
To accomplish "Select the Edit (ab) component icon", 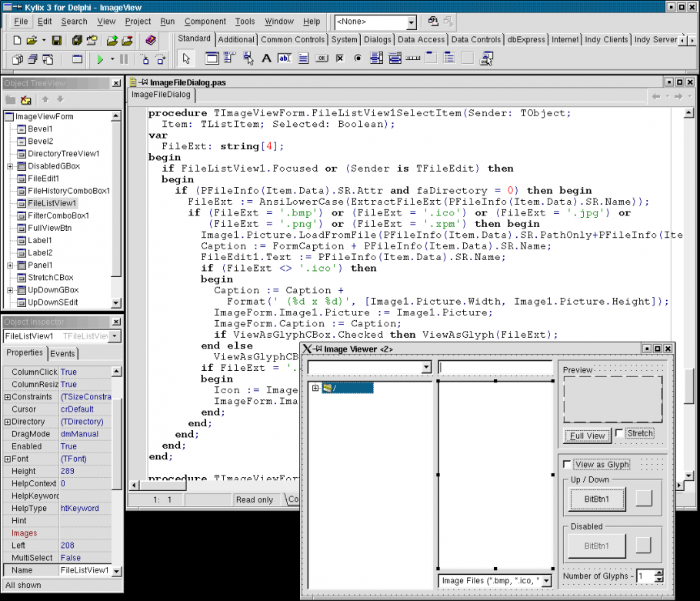I will click(285, 58).
